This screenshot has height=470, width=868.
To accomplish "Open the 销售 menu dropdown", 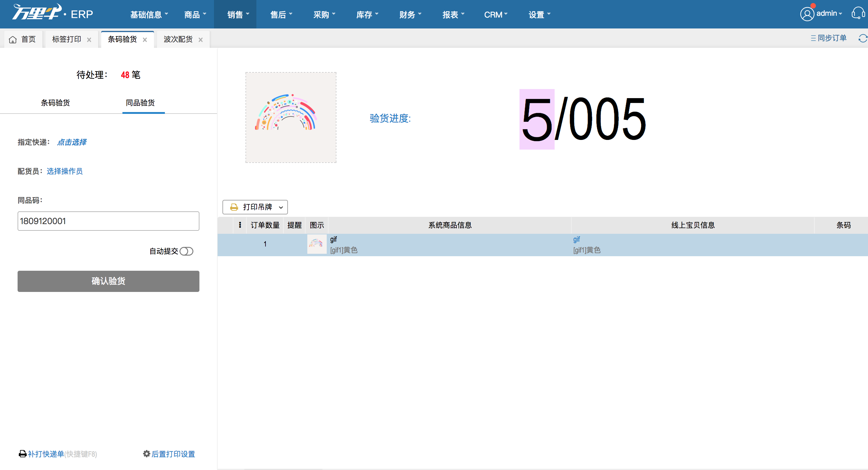I will point(238,15).
